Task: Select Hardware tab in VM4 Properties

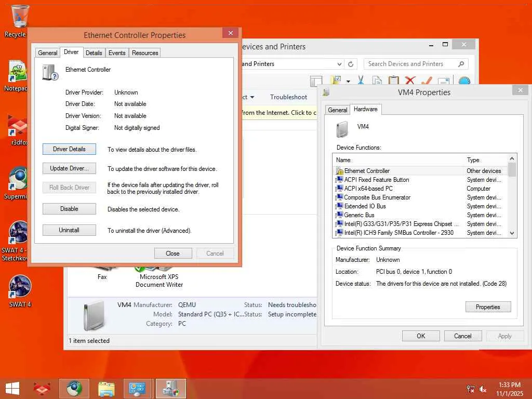Action: click(x=365, y=109)
